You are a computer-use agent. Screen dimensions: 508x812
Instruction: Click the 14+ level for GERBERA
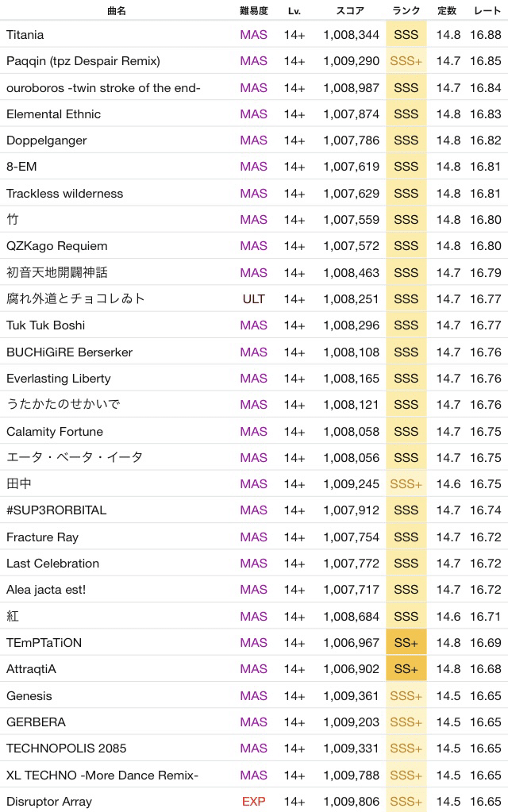(294, 722)
